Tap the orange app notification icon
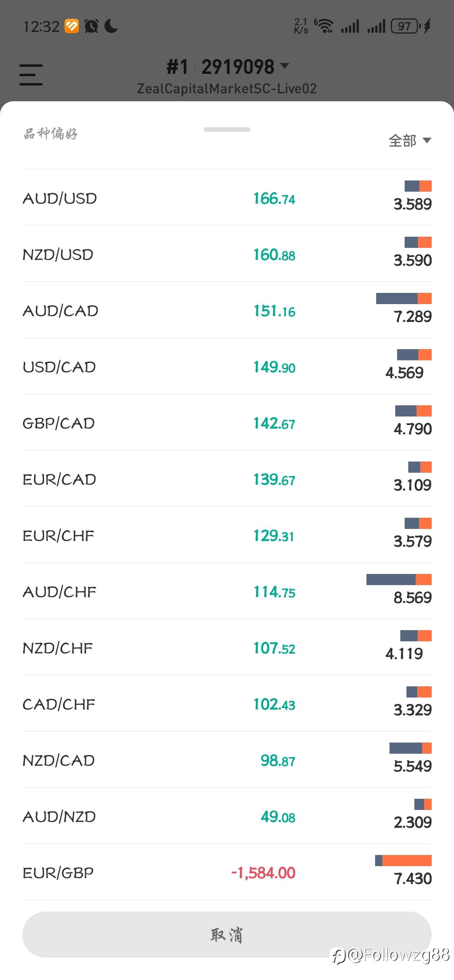454x980 pixels. [x=72, y=26]
